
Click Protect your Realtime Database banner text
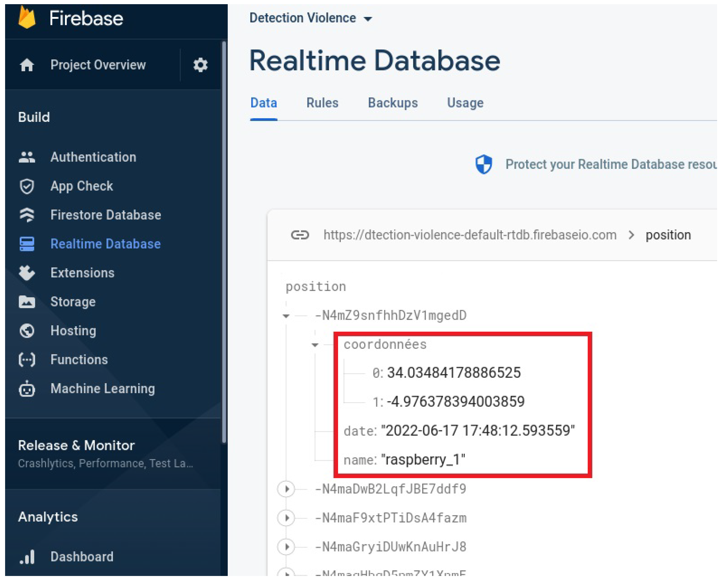(611, 164)
